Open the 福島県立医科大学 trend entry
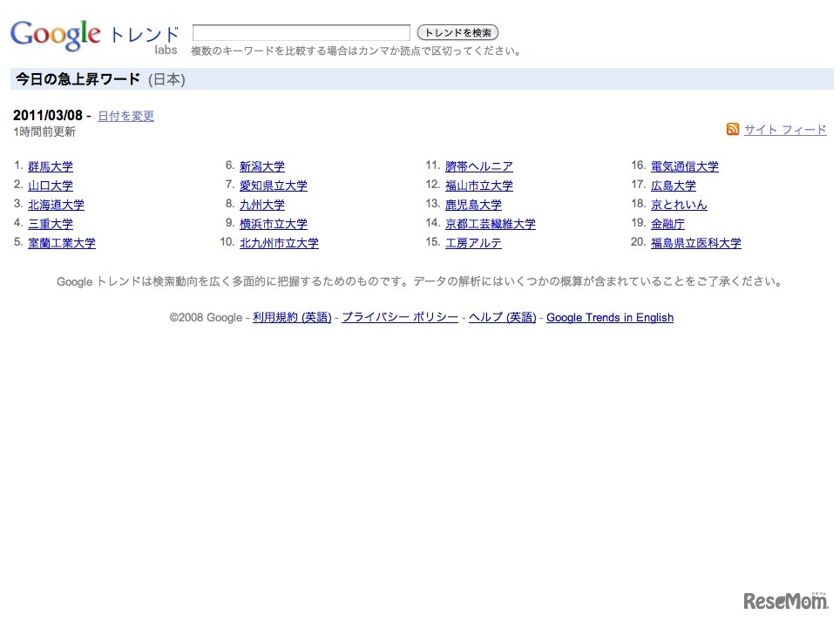 pos(697,242)
